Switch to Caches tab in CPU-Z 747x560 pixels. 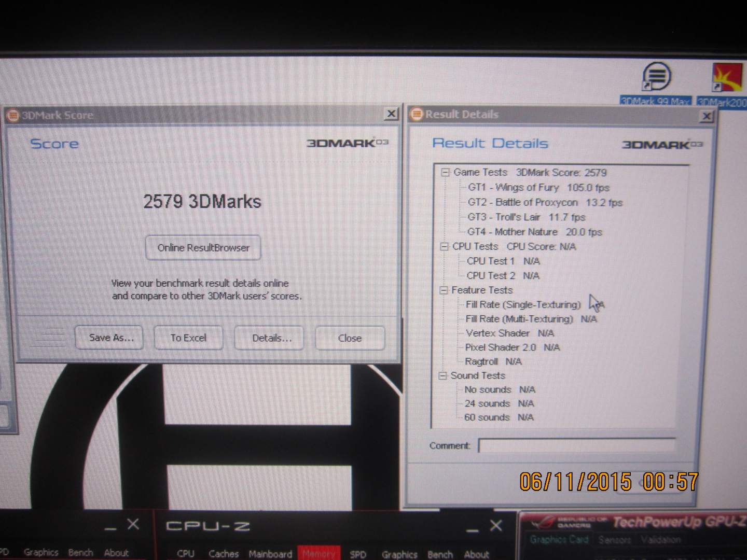click(x=224, y=553)
